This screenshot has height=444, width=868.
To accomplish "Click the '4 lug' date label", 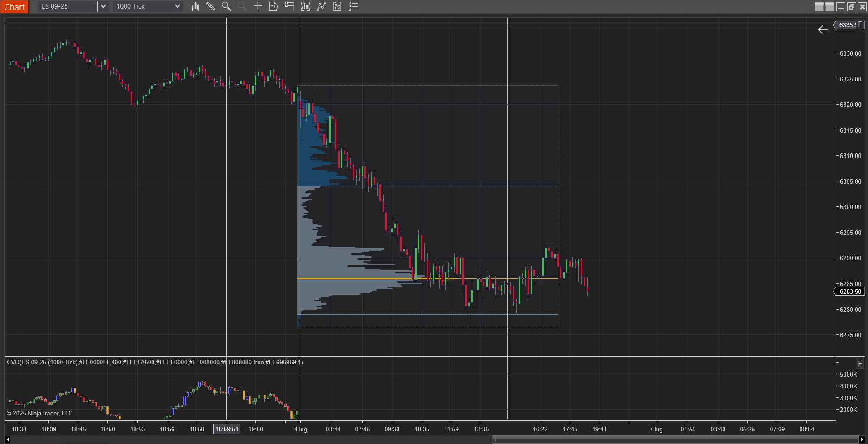I will click(301, 429).
